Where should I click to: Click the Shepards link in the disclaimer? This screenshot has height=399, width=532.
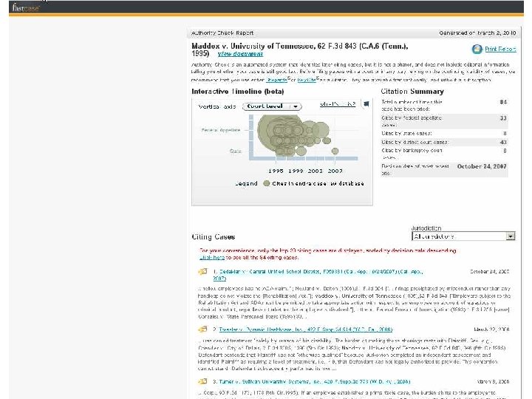[277, 80]
